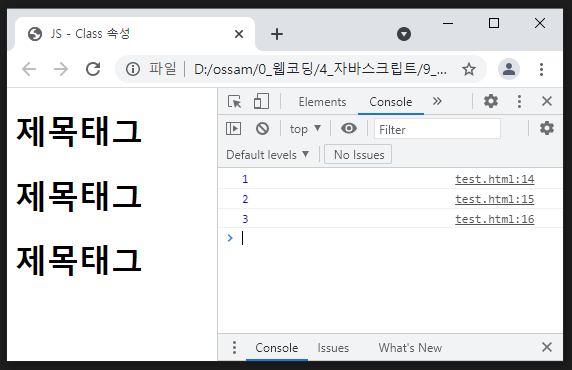Screen dimensions: 572x370
Task: Open the test.html:16 source link
Action: coord(494,219)
